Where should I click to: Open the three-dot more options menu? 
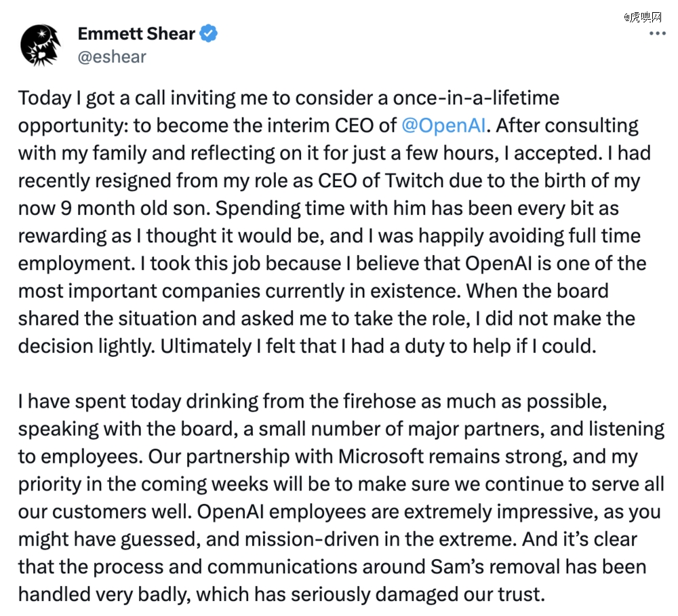pos(657,33)
